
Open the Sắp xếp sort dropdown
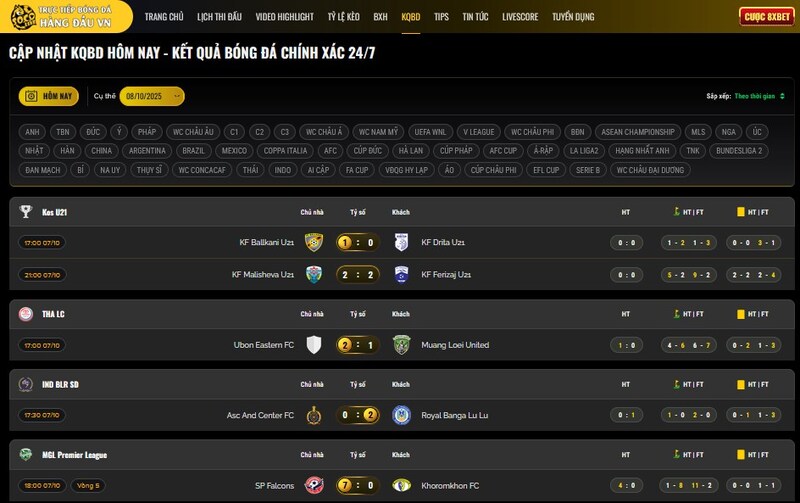point(759,96)
